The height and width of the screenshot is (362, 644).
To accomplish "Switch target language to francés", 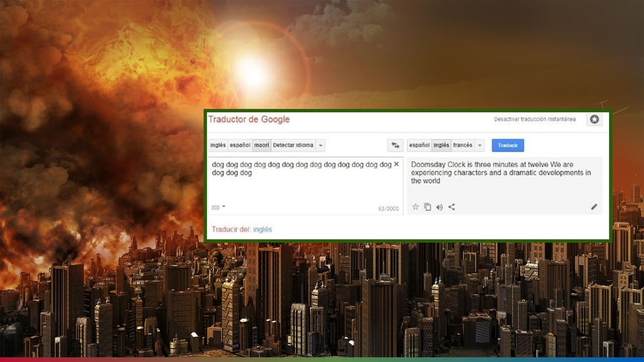I will 462,145.
